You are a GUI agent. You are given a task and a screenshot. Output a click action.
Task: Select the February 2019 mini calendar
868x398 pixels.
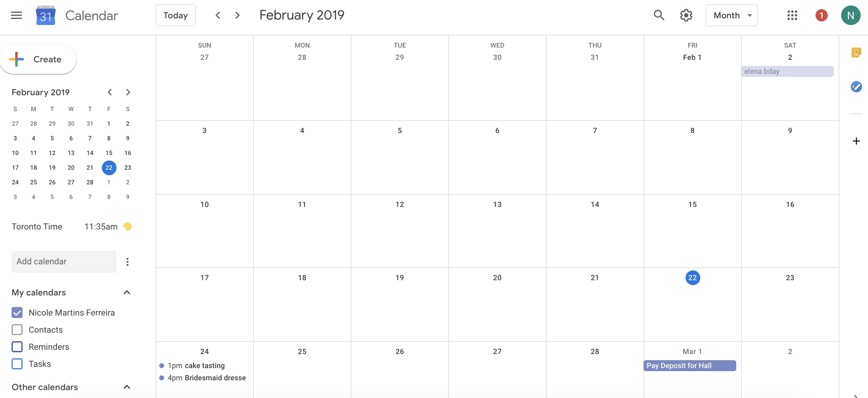pos(71,145)
